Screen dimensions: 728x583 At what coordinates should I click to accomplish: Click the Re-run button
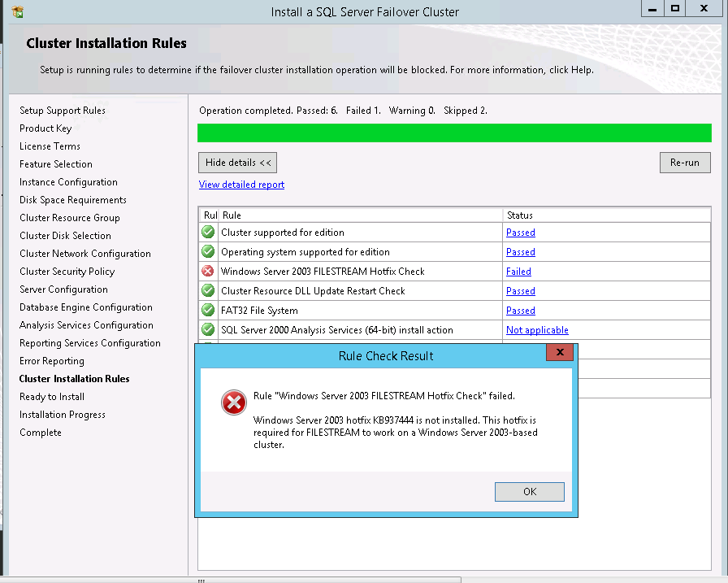click(685, 163)
